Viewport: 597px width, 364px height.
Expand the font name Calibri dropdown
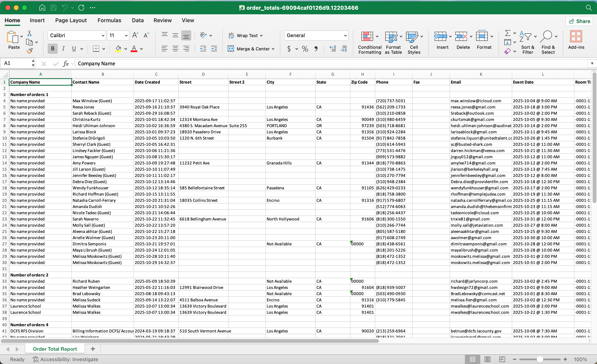click(x=103, y=36)
